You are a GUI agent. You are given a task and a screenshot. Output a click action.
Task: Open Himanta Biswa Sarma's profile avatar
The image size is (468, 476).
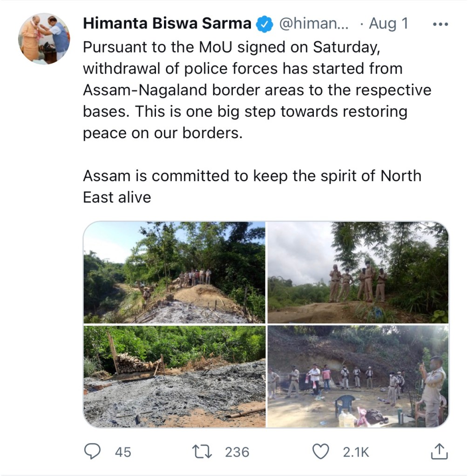click(x=44, y=39)
